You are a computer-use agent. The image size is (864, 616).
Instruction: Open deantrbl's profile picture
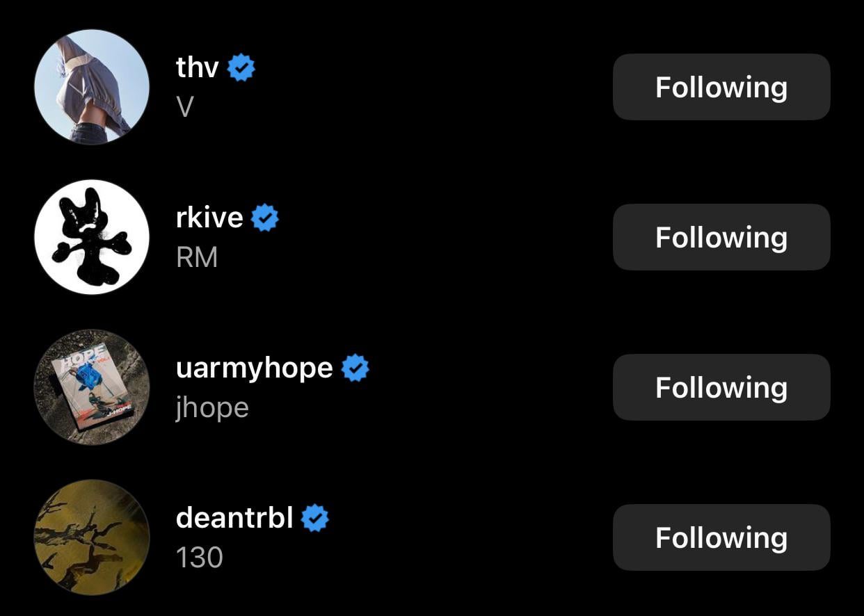pyautogui.click(x=92, y=537)
